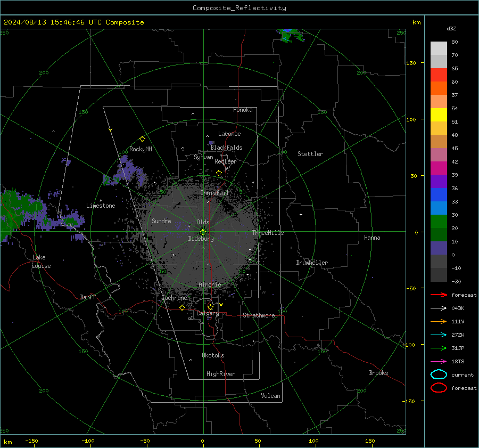This screenshot has height=448, width=479.
Task: Click the slate purple 0-10 dBZ swatch
Action: (439, 248)
